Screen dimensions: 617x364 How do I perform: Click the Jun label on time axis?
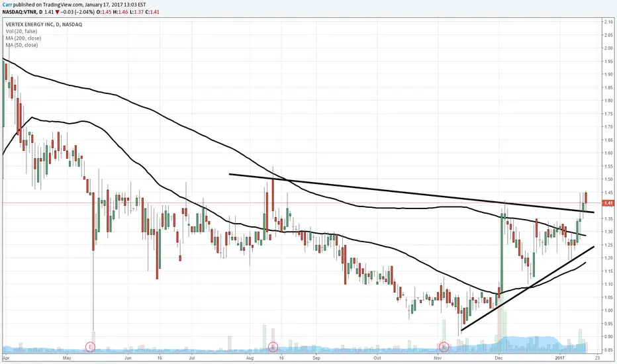(128, 358)
